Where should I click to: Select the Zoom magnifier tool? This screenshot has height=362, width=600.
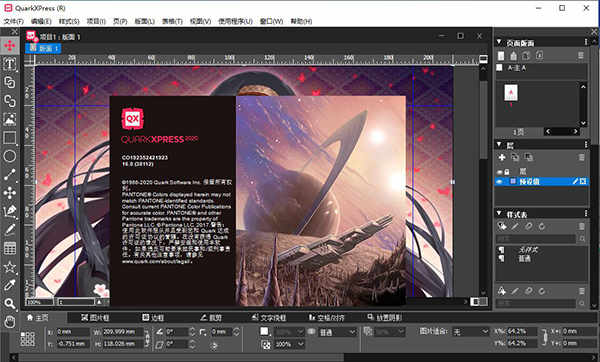(10, 303)
